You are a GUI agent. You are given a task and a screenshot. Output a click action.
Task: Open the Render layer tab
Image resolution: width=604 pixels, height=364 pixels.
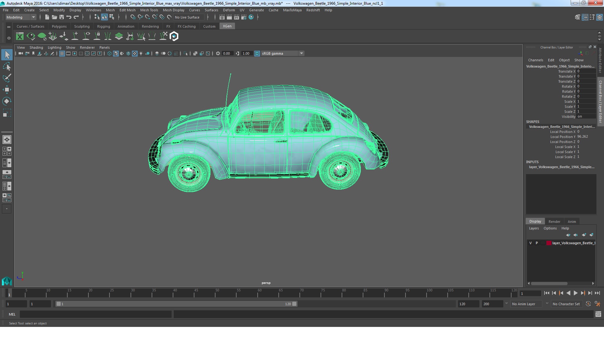click(554, 222)
